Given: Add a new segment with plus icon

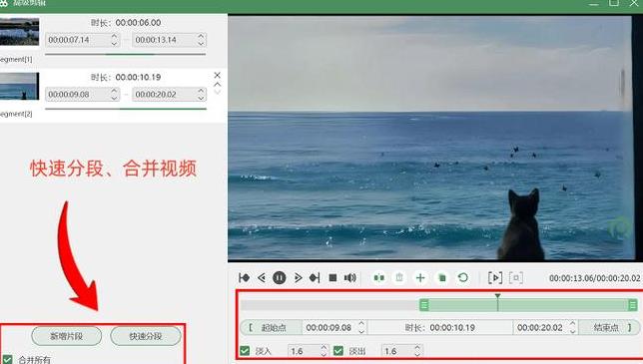Looking at the screenshot, I should pos(420,278).
